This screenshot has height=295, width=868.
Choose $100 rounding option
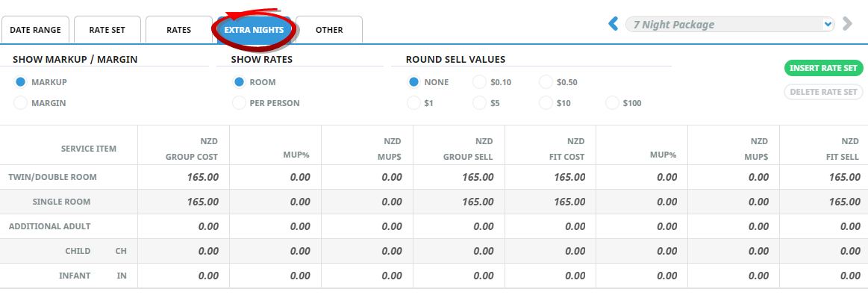click(612, 103)
